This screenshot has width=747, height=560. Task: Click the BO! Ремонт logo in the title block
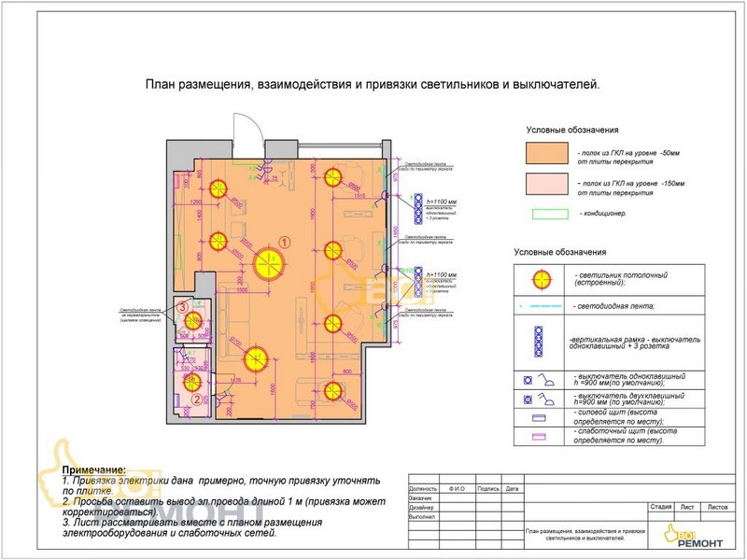point(693,537)
